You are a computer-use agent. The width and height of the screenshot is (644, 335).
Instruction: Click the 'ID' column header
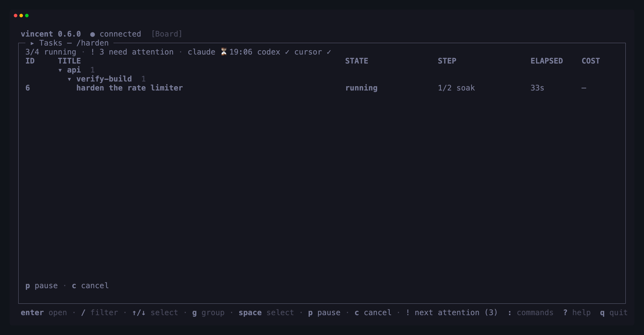[x=30, y=61]
